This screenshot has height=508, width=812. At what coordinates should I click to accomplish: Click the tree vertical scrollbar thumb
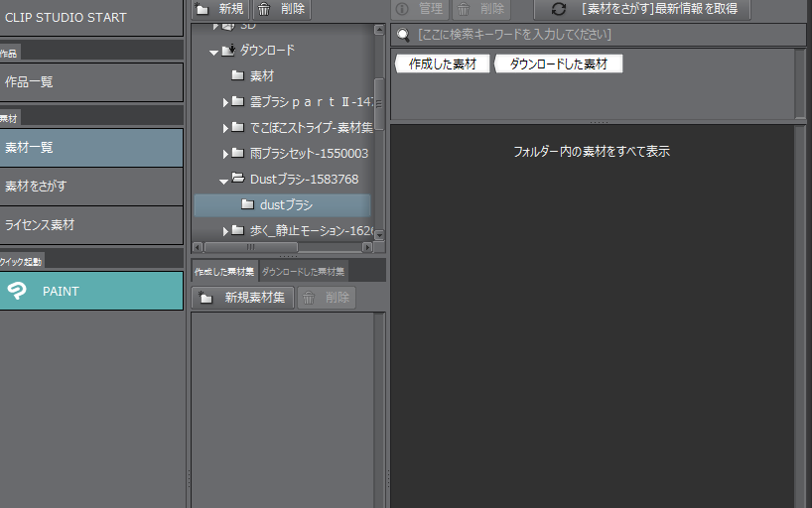(x=379, y=104)
